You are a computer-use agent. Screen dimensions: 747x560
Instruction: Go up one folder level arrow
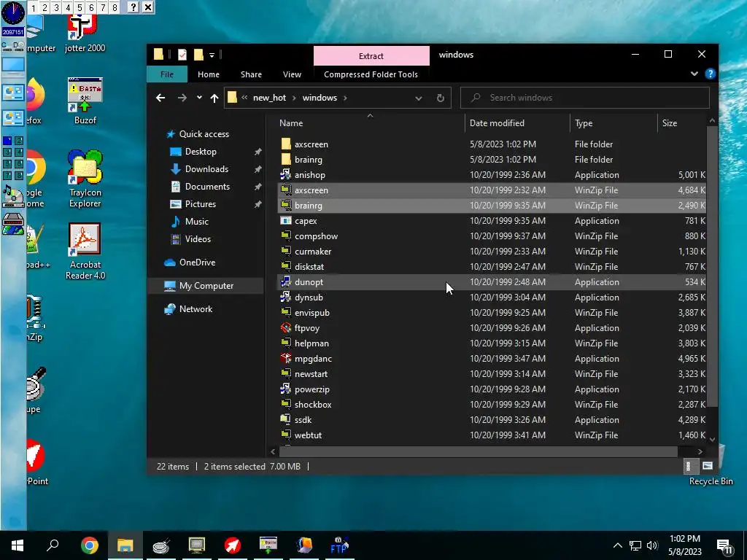click(x=214, y=98)
